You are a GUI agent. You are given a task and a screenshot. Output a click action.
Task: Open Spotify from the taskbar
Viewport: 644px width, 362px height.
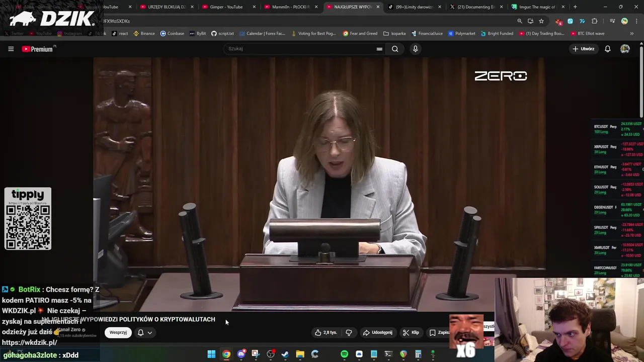pos(344,354)
